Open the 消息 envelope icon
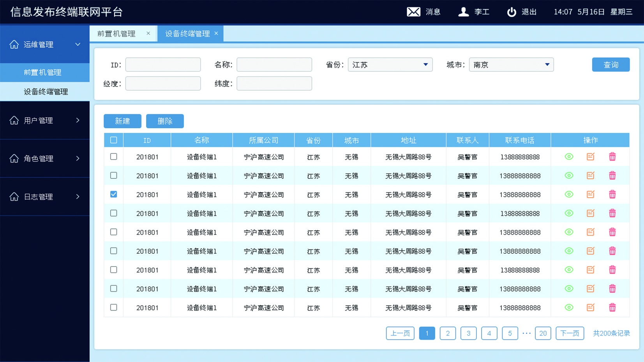644x362 pixels. (413, 12)
